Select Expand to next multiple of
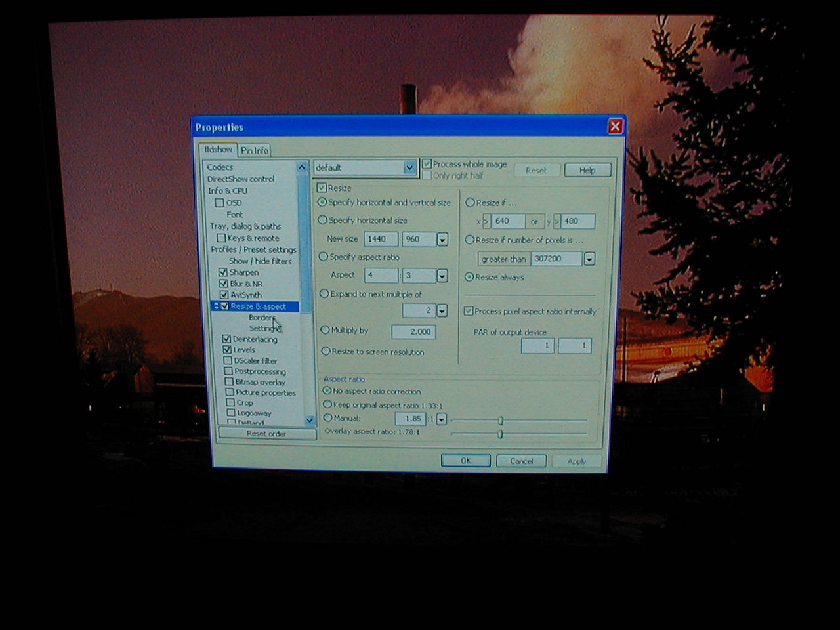This screenshot has height=630, width=840. pos(324,294)
